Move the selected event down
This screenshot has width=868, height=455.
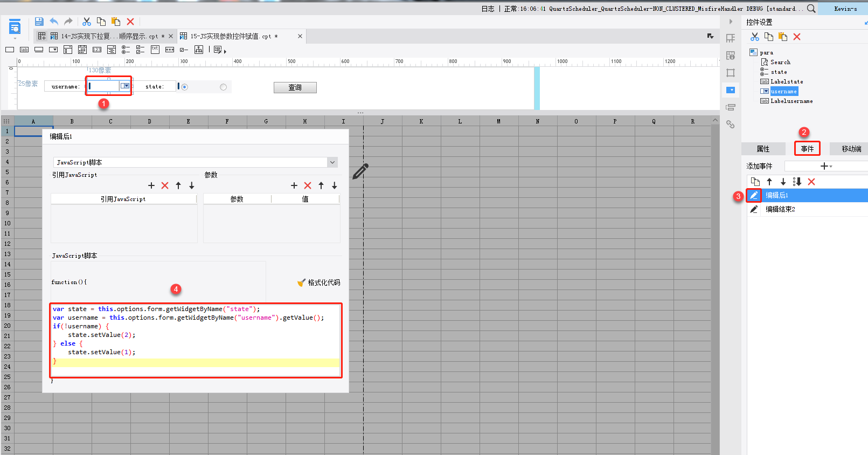[x=783, y=182]
